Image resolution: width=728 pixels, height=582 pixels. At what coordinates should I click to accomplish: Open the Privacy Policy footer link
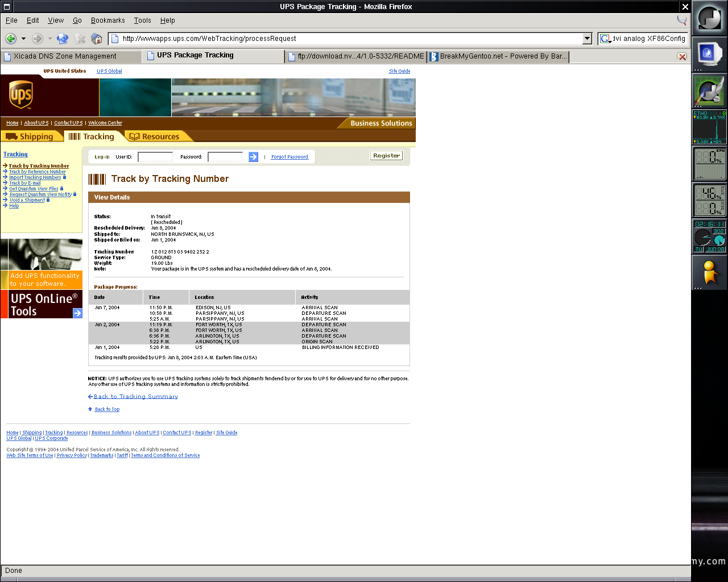click(x=72, y=455)
